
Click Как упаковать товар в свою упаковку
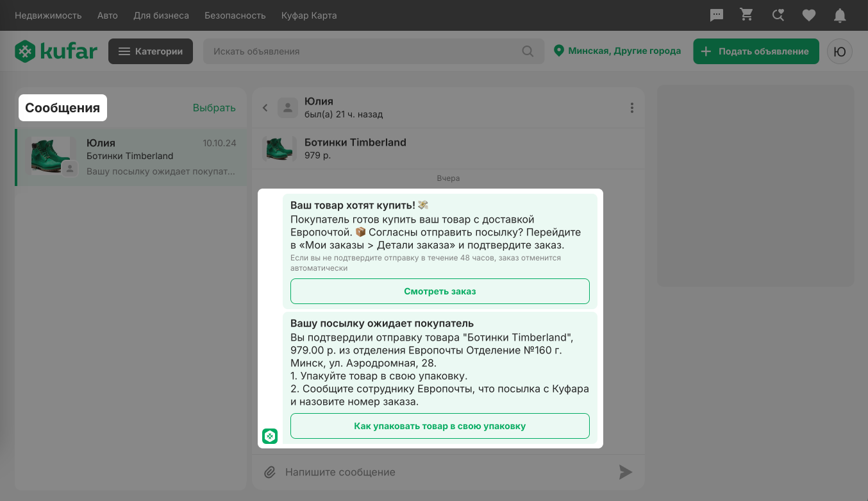coord(440,426)
